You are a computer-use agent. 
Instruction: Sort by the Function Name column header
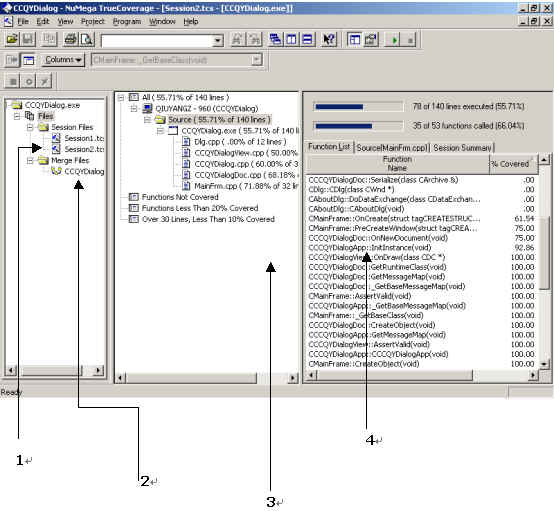(x=397, y=164)
